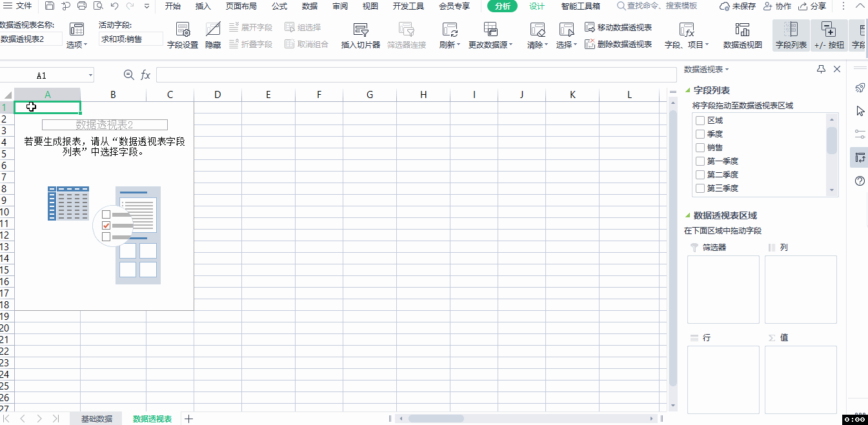
Task: Switch to the 开始 ribbon tab
Action: point(173,6)
